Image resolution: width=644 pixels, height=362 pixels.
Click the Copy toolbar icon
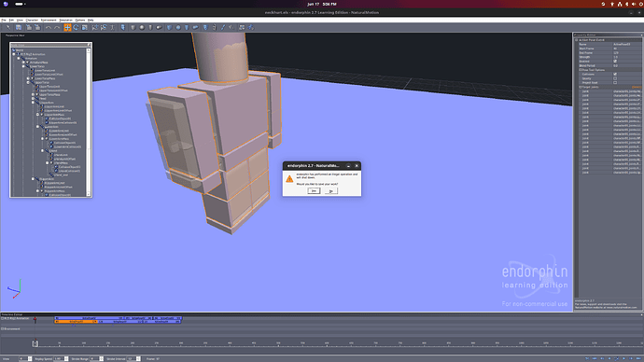tap(29, 27)
